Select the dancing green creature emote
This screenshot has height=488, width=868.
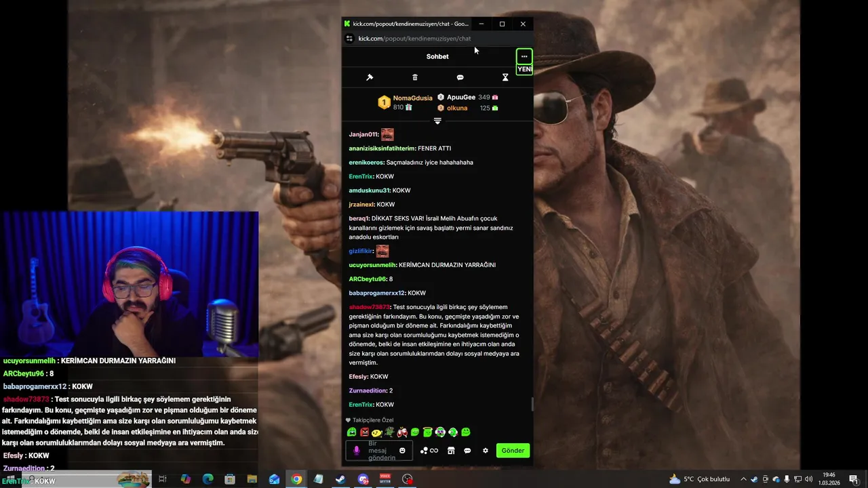pos(389,432)
